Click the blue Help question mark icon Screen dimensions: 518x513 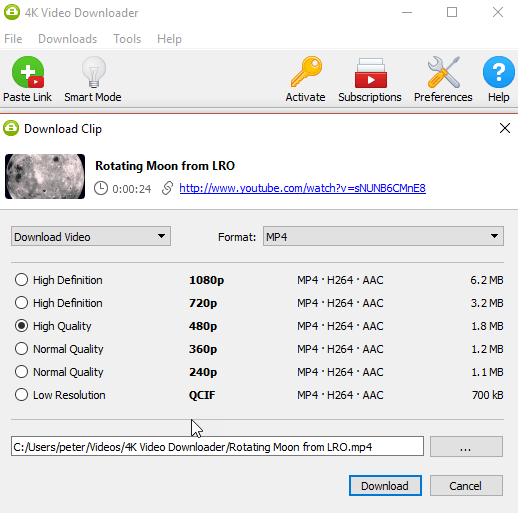click(499, 72)
